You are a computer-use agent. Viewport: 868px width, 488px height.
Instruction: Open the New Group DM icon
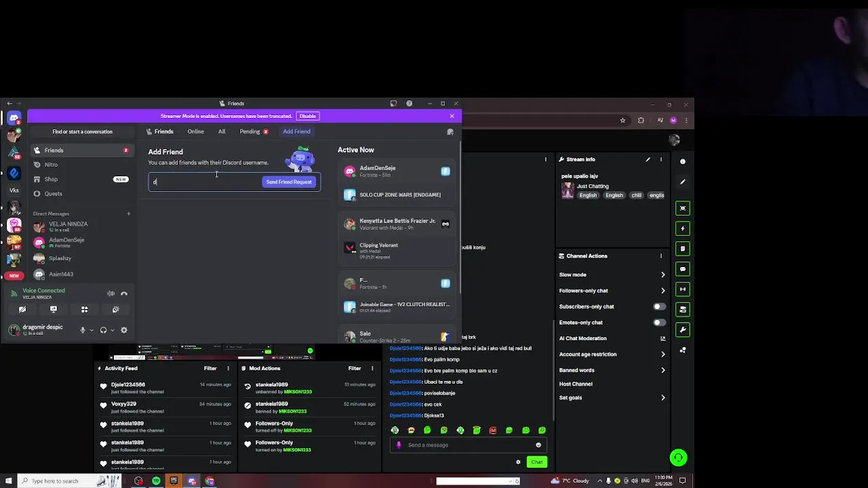(x=450, y=131)
